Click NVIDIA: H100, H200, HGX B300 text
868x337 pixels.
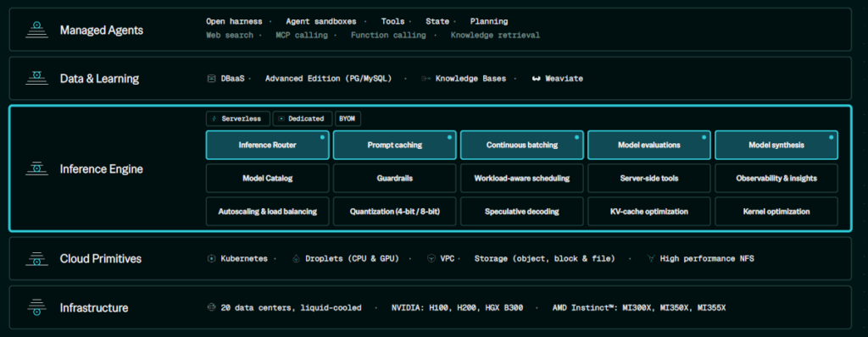tap(457, 307)
